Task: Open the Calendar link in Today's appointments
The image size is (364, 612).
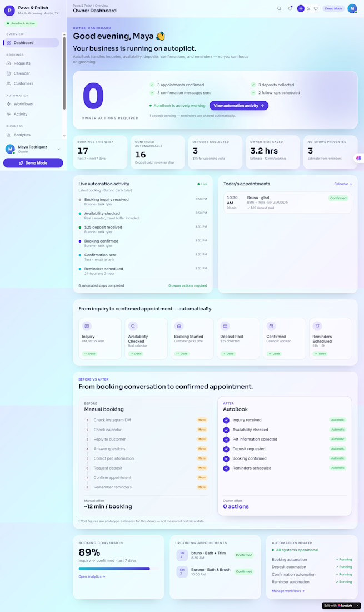Action: tap(343, 184)
